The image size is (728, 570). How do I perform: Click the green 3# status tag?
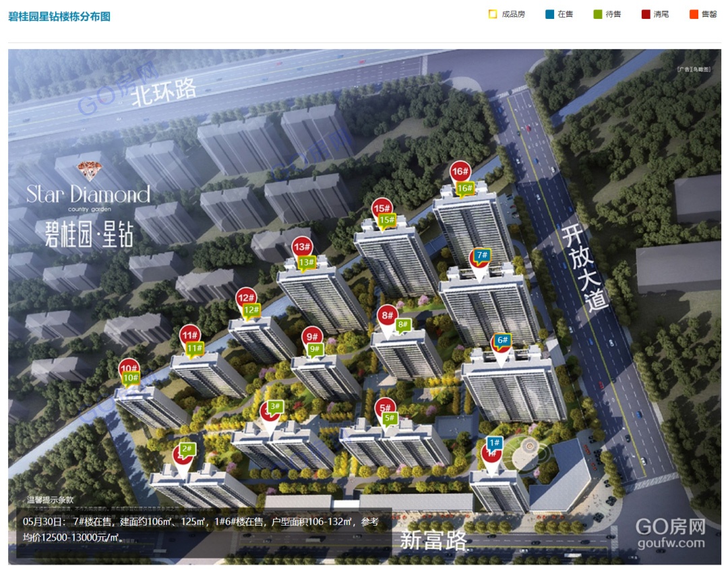click(x=275, y=406)
